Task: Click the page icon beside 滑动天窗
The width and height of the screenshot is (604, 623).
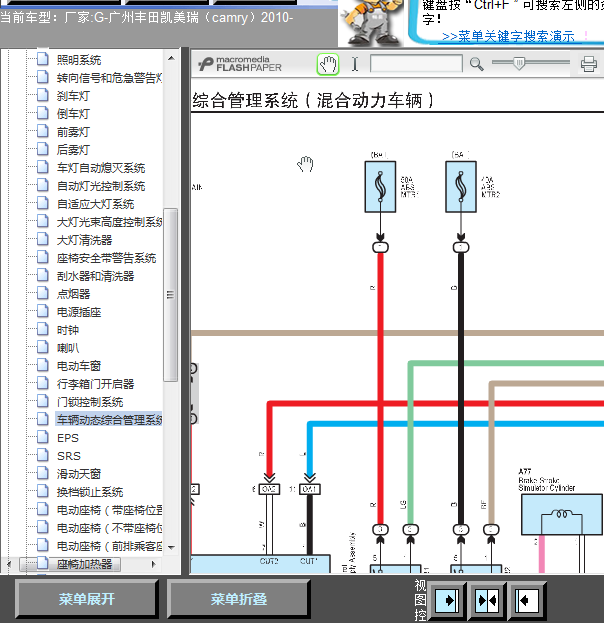Action: (43, 473)
